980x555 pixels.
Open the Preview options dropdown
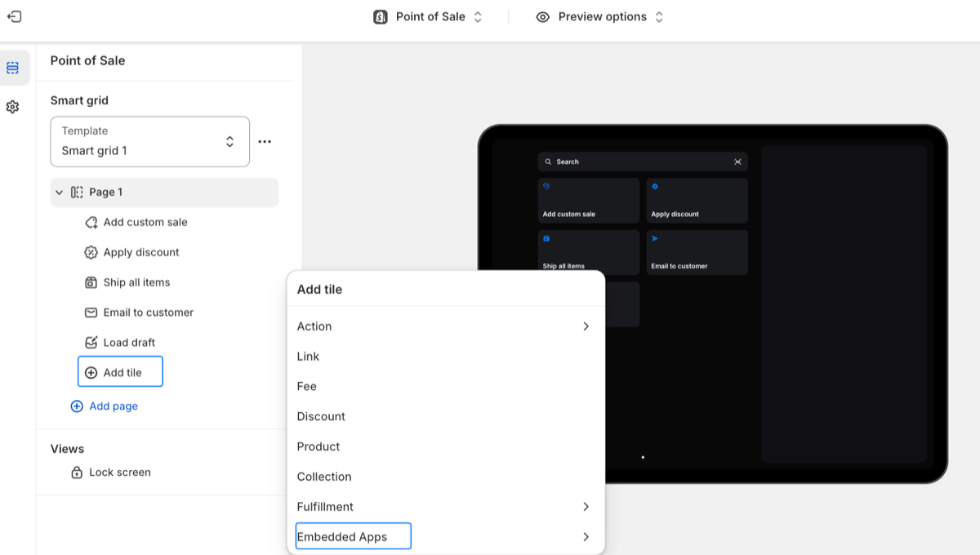600,17
